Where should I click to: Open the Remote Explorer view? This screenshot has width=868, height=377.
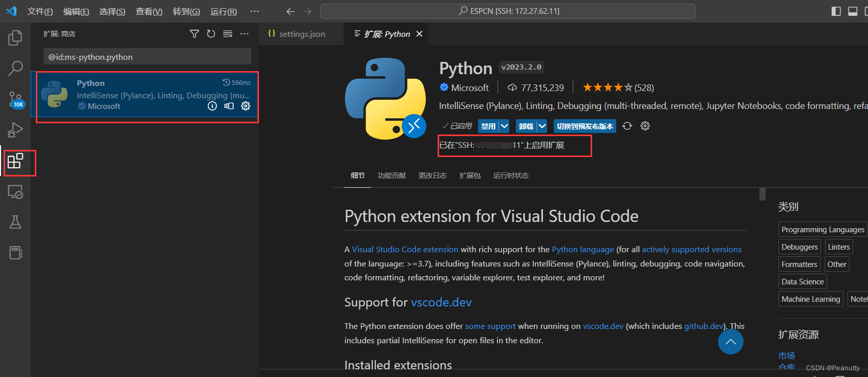15,192
